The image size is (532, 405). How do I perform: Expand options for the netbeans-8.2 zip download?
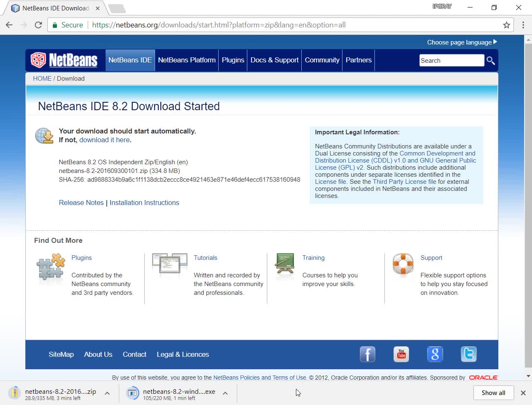[107, 393]
